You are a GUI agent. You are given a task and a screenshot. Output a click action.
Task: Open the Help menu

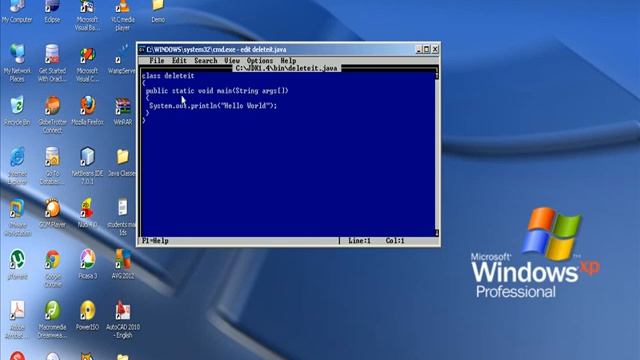pos(288,60)
